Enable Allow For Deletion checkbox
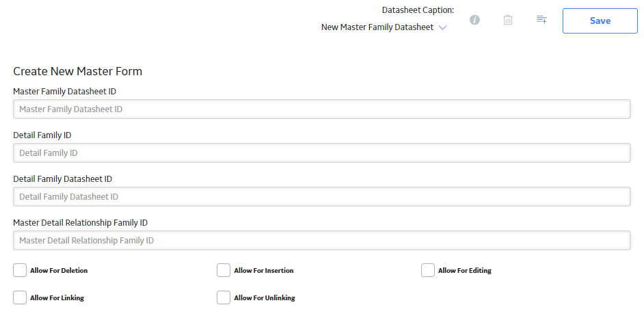Screen dimensions: 644x331 coord(20,270)
